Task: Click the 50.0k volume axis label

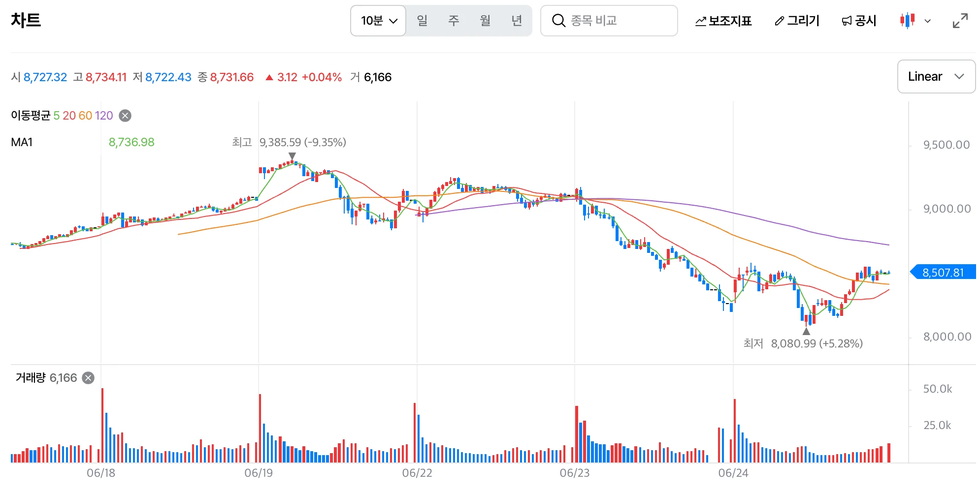Action: (938, 389)
